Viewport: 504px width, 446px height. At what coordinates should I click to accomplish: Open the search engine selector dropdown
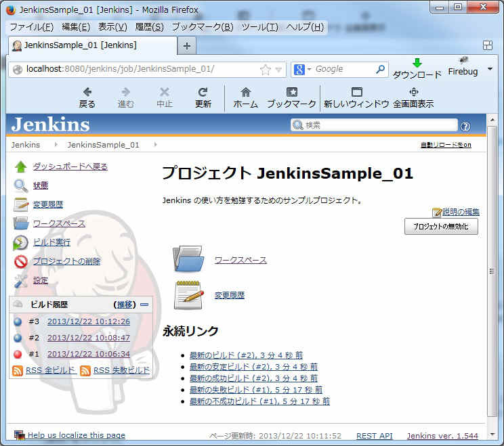coord(309,69)
